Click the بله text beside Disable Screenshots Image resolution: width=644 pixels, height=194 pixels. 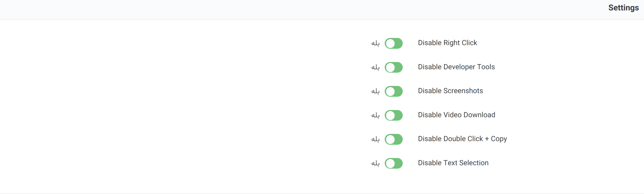pyautogui.click(x=375, y=91)
